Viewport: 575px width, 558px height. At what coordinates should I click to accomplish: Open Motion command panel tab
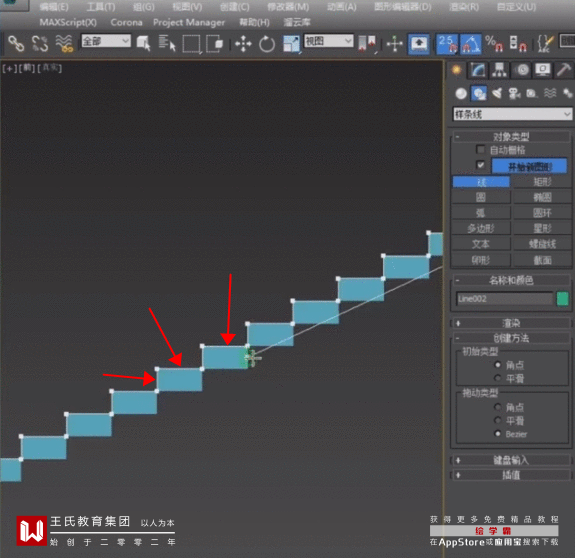click(x=522, y=70)
